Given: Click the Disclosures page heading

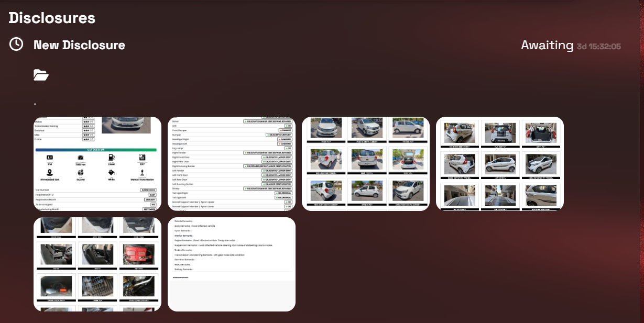Looking at the screenshot, I should click(x=52, y=18).
